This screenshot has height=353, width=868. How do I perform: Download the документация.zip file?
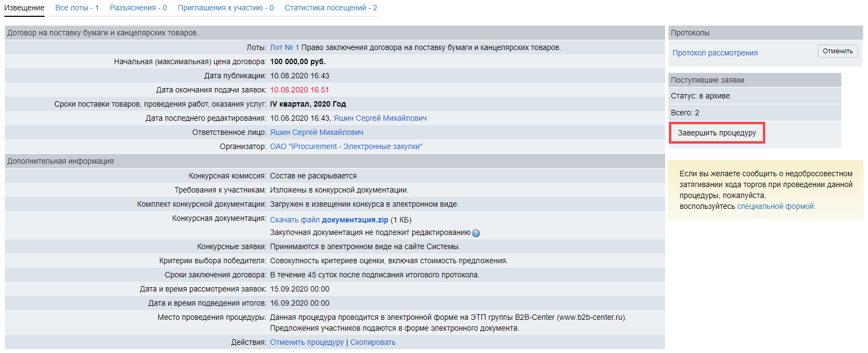329,220
